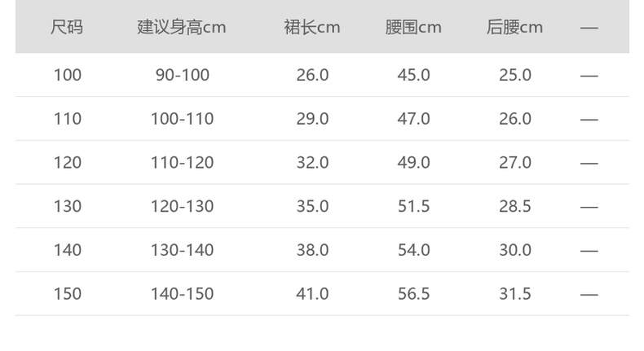Click the 后腰cm column header
Viewport: 644px width, 351px height.
[x=514, y=28]
